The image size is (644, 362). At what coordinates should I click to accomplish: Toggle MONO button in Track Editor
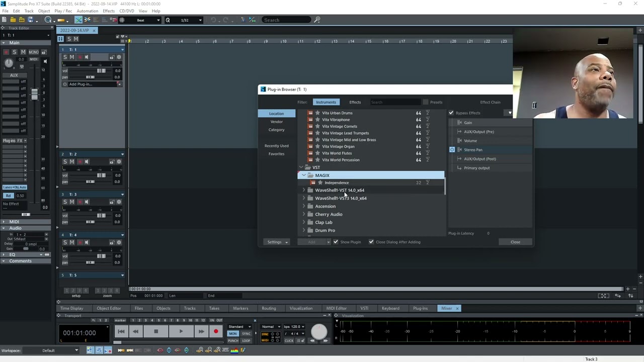click(x=34, y=52)
